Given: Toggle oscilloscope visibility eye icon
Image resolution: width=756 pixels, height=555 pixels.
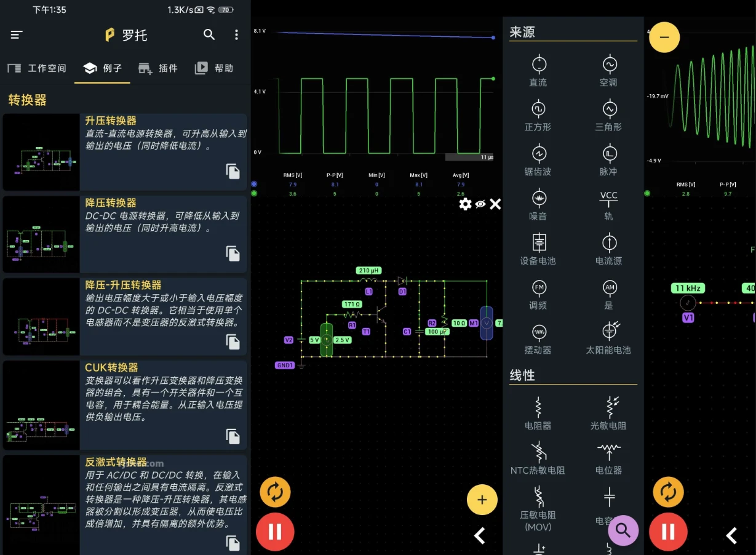Looking at the screenshot, I should [x=480, y=204].
